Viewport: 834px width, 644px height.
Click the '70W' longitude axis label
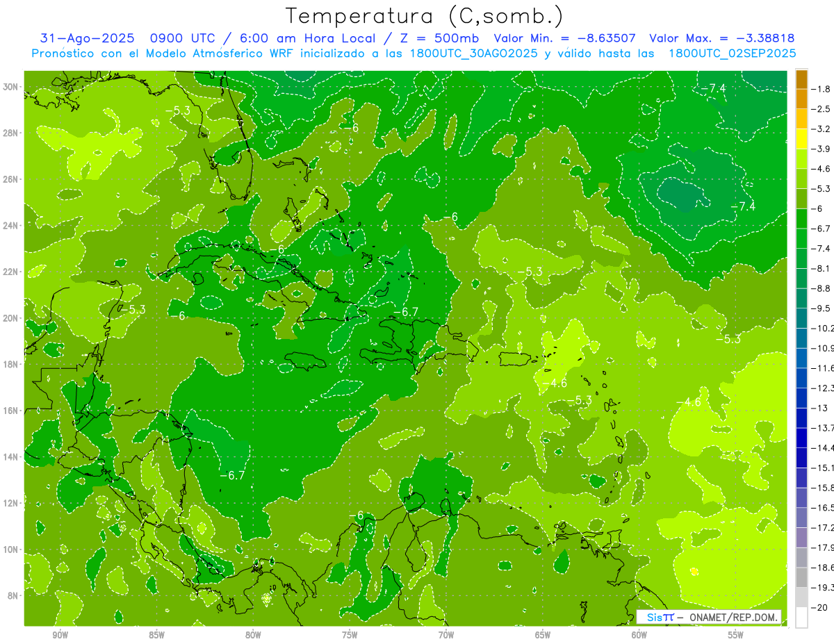pyautogui.click(x=446, y=635)
